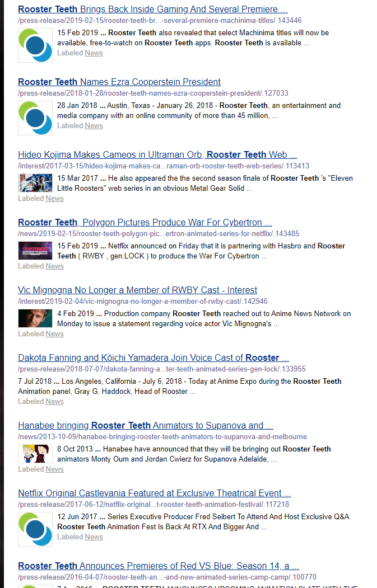Click the snippet starting '7 Jul 2018 ... Los Angeles'

(x=179, y=386)
